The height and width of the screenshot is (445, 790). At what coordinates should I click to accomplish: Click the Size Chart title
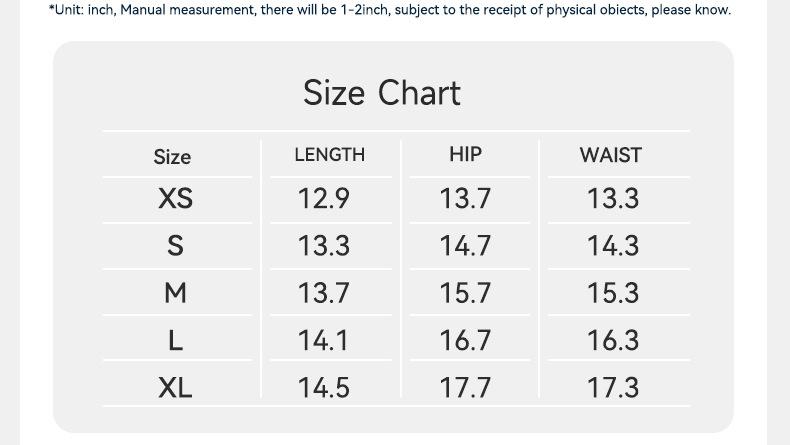[x=382, y=94]
